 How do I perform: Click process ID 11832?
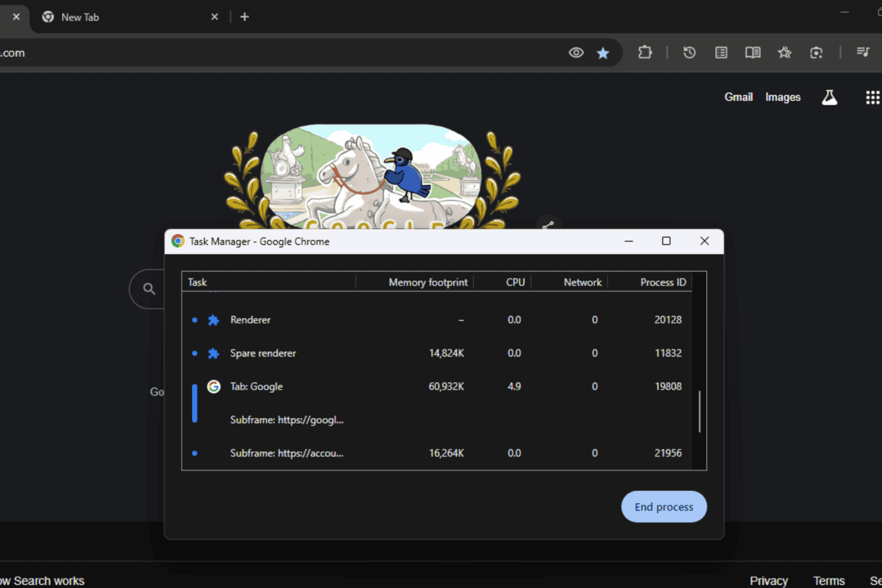pos(668,353)
